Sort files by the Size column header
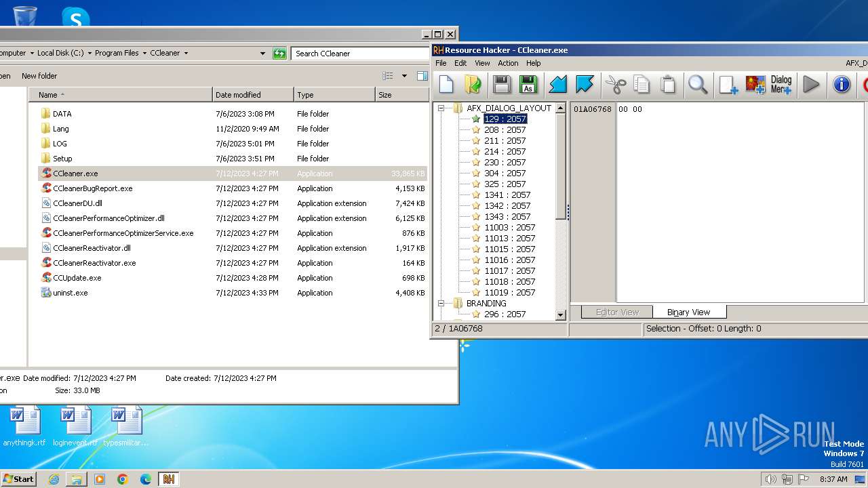The image size is (868, 488). [x=401, y=95]
